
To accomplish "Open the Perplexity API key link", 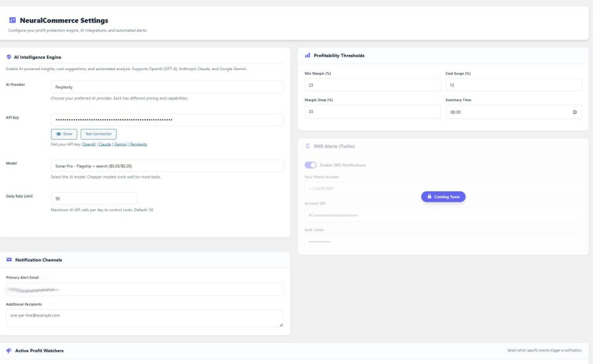I will (x=138, y=144).
